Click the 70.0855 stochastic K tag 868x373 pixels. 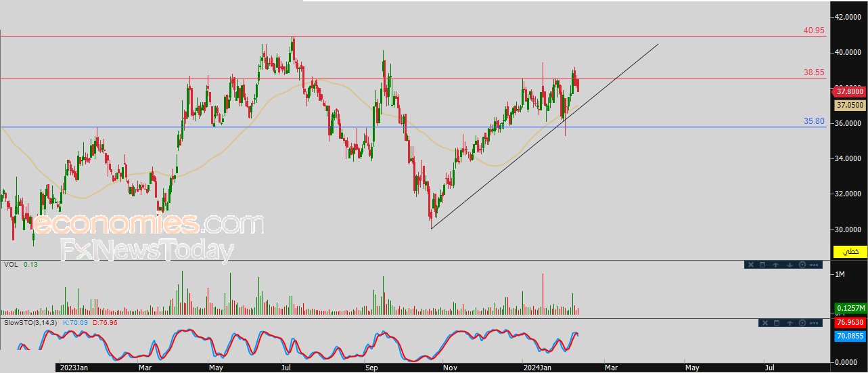tap(850, 335)
